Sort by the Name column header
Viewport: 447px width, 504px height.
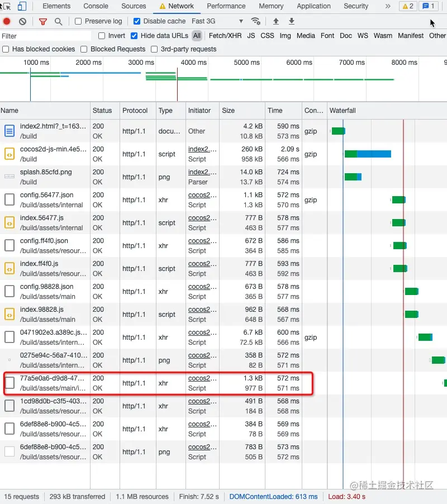point(45,111)
